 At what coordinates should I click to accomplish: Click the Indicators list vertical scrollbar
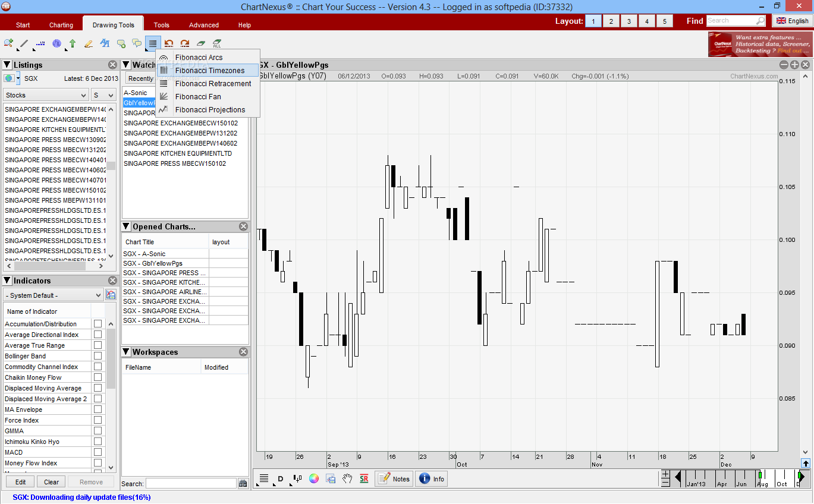(x=111, y=395)
